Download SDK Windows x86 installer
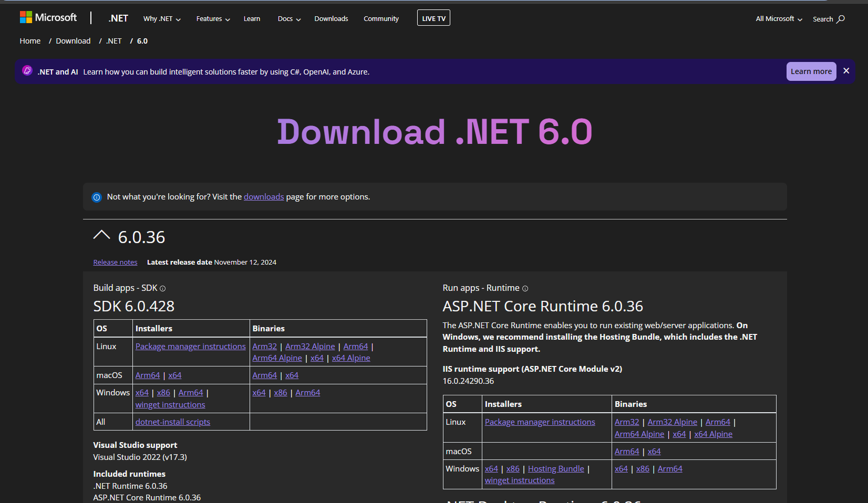This screenshot has width=868, height=503. (163, 393)
